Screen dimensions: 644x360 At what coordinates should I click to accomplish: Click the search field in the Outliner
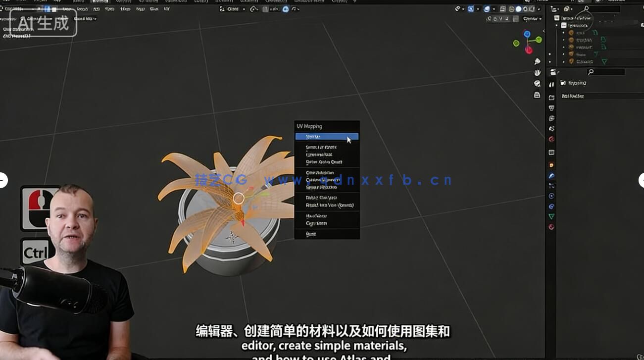(602, 8)
